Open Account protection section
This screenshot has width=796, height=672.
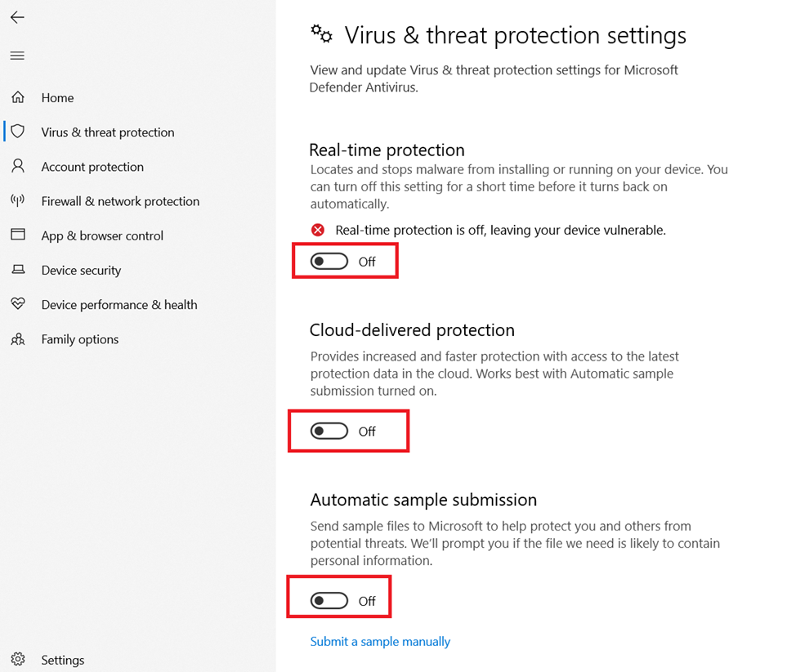click(x=92, y=167)
